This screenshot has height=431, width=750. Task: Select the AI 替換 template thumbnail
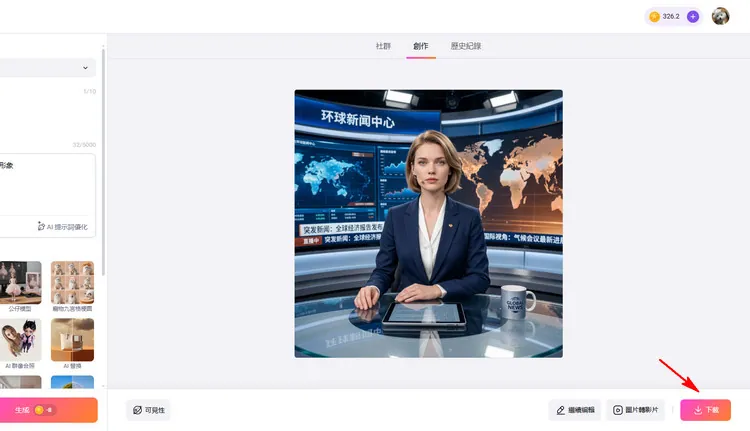72,340
